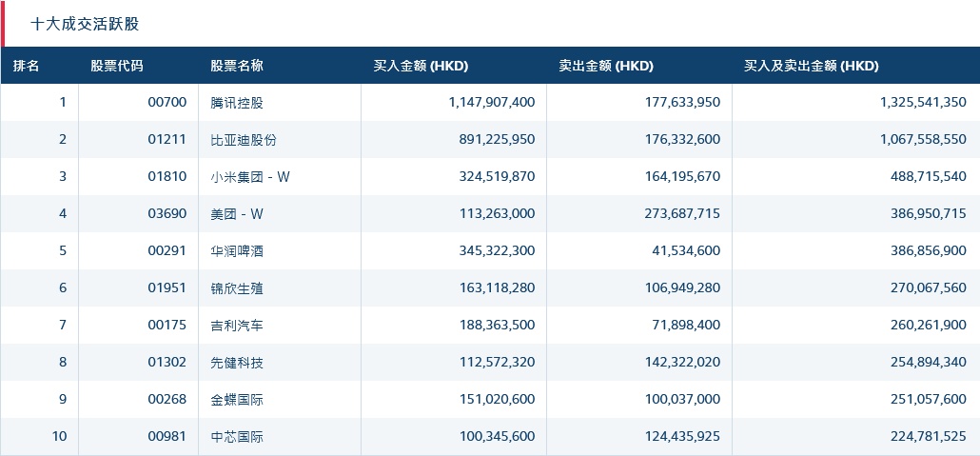Click sell amount 164,195,670

click(x=682, y=176)
